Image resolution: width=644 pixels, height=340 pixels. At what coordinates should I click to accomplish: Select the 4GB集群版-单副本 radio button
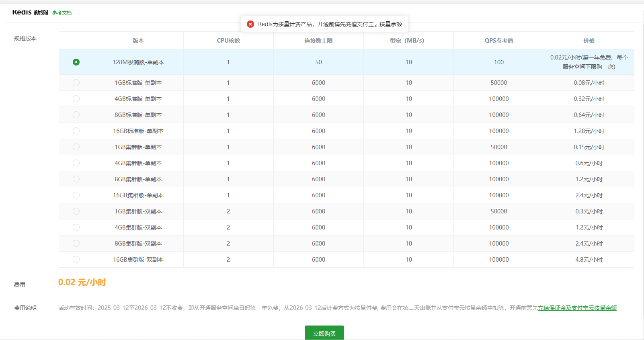[76, 163]
